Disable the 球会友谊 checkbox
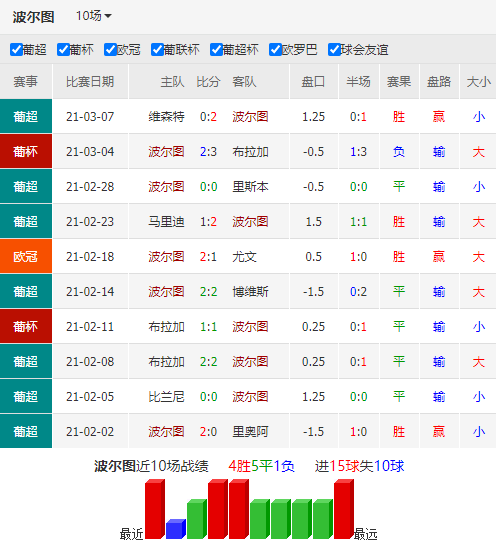 tap(334, 50)
